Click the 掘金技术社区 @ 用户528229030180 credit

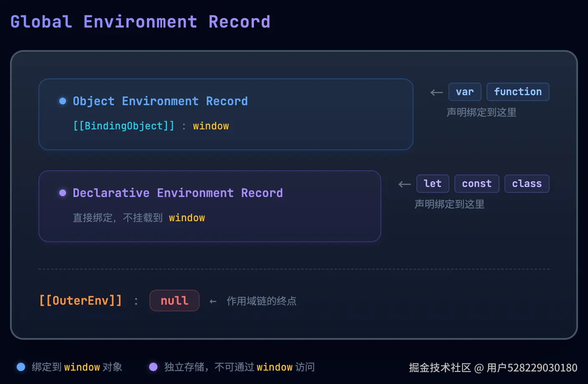(493, 368)
